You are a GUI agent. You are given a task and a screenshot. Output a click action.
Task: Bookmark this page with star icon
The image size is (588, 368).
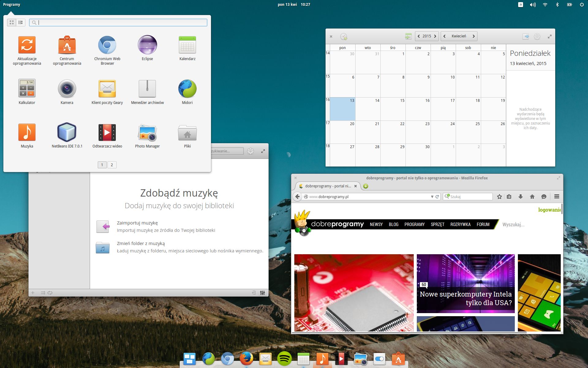click(499, 197)
